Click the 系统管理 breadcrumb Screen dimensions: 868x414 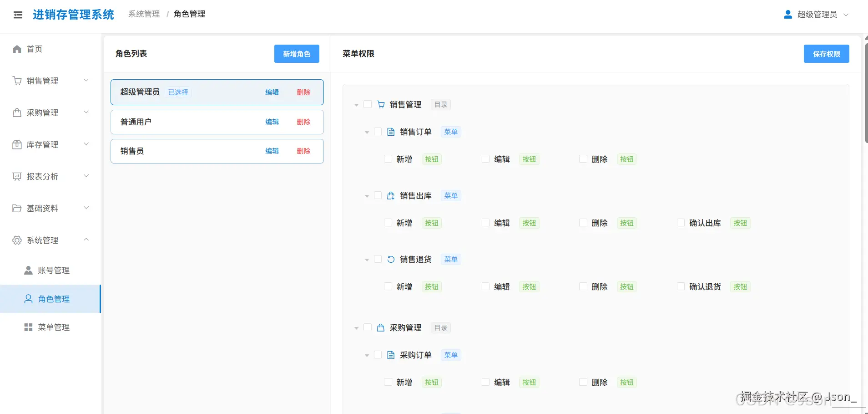click(144, 14)
